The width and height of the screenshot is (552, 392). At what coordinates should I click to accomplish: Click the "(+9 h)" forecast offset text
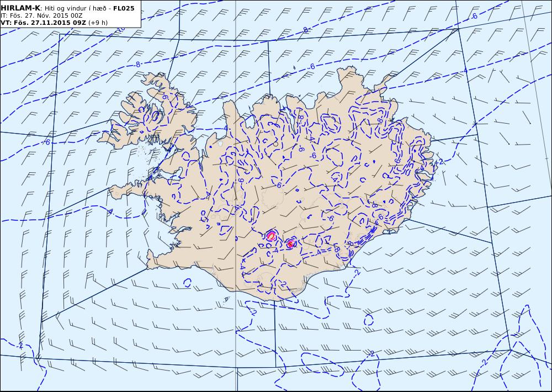point(98,23)
